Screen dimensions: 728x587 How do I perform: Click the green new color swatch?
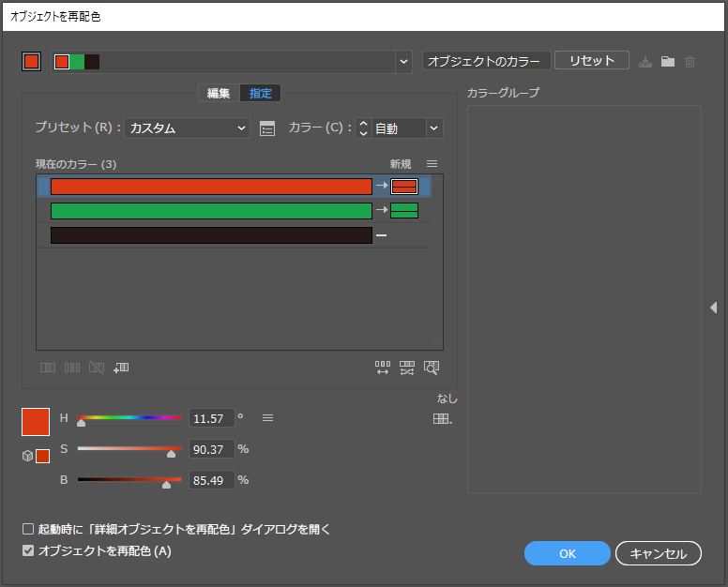pyautogui.click(x=404, y=211)
